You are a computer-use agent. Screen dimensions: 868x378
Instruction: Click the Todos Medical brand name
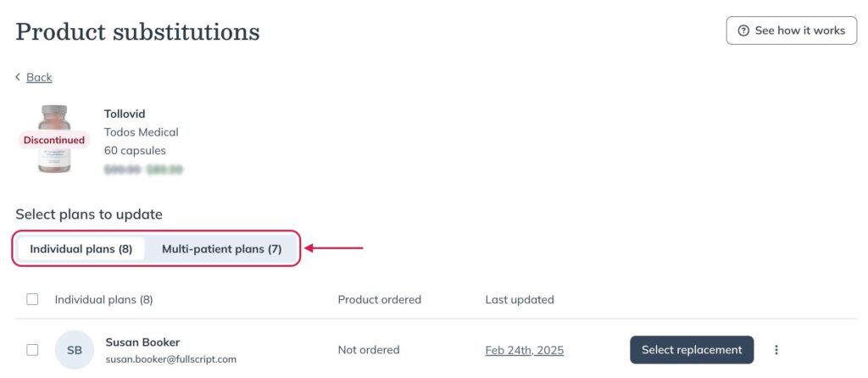click(x=142, y=132)
